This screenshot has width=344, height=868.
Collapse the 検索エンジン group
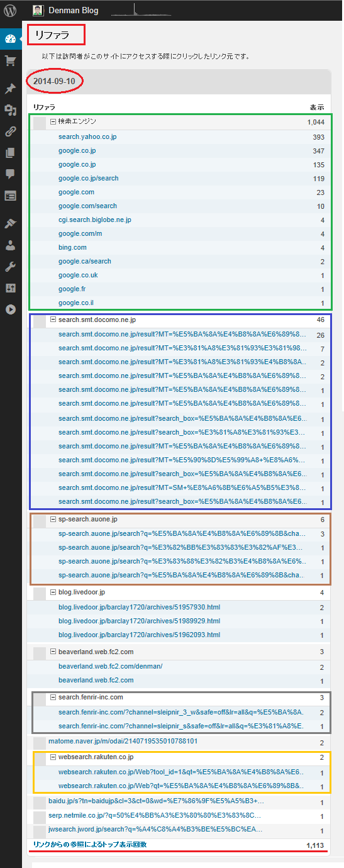pyautogui.click(x=53, y=121)
